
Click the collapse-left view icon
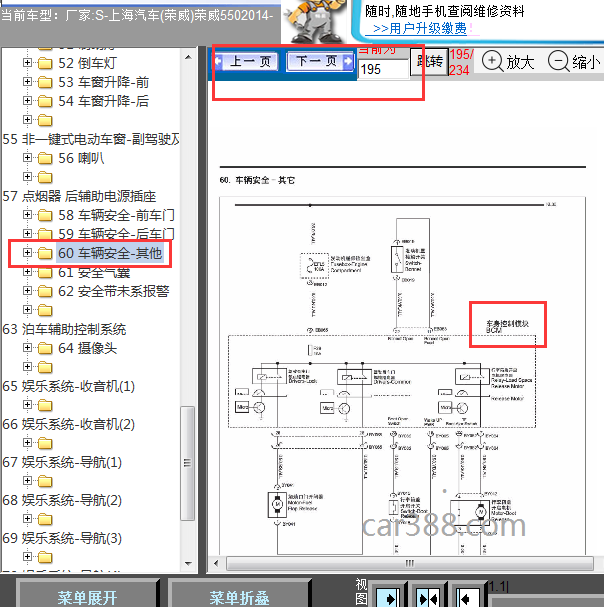pos(467,598)
